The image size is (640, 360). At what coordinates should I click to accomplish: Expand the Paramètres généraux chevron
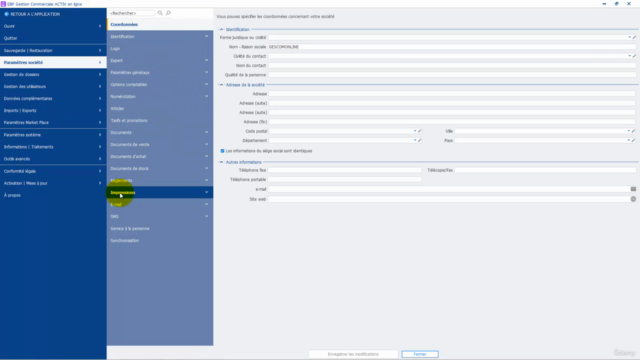click(x=207, y=72)
